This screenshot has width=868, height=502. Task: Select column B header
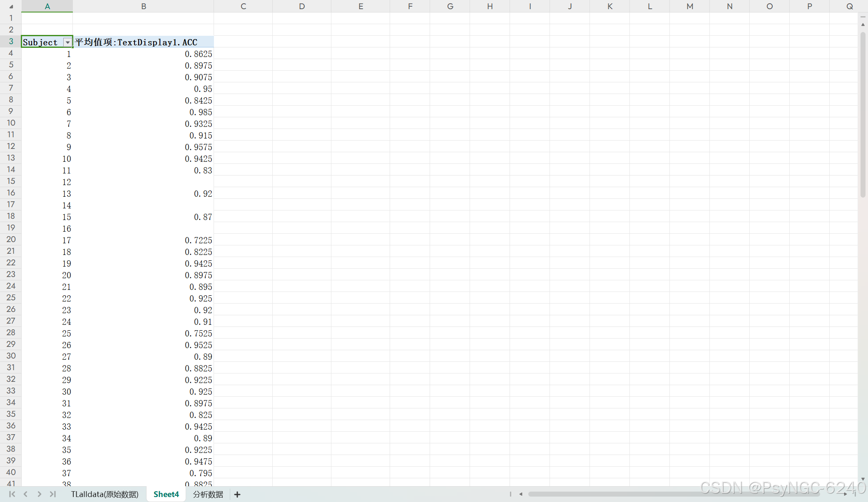point(143,6)
